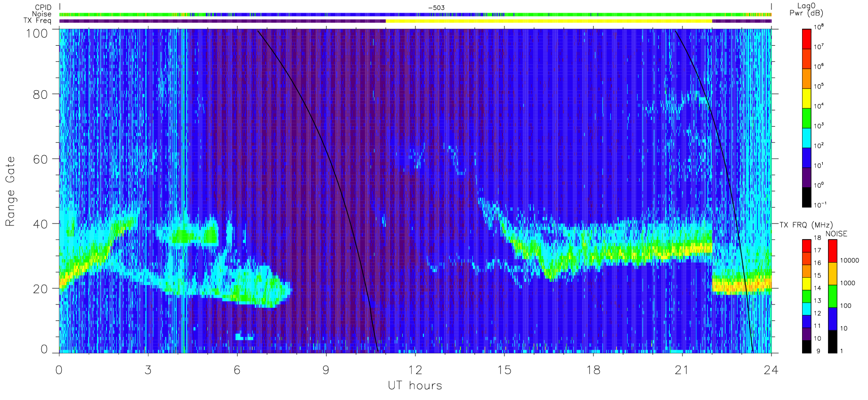Click x-axis tick label '6'
868x400 pixels.
click(237, 370)
